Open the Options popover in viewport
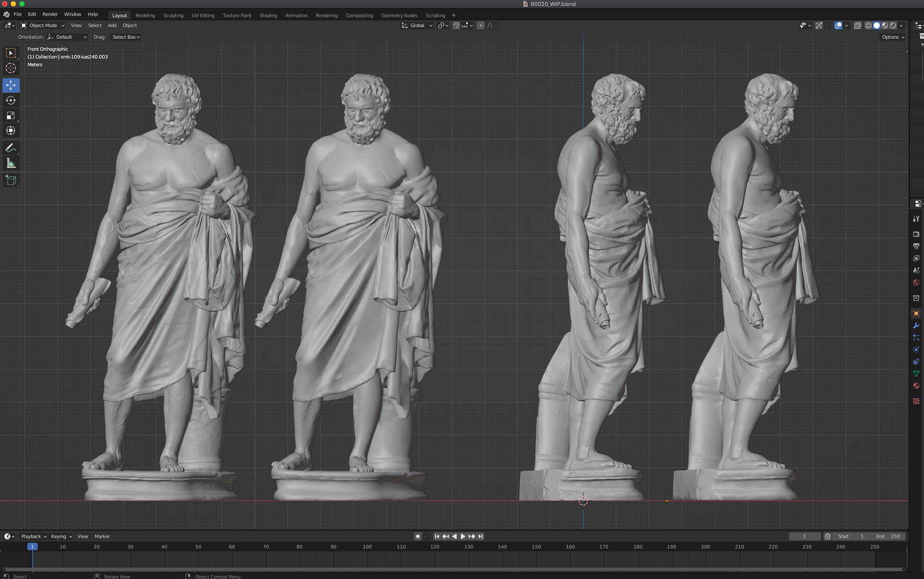924x579 pixels. click(893, 37)
